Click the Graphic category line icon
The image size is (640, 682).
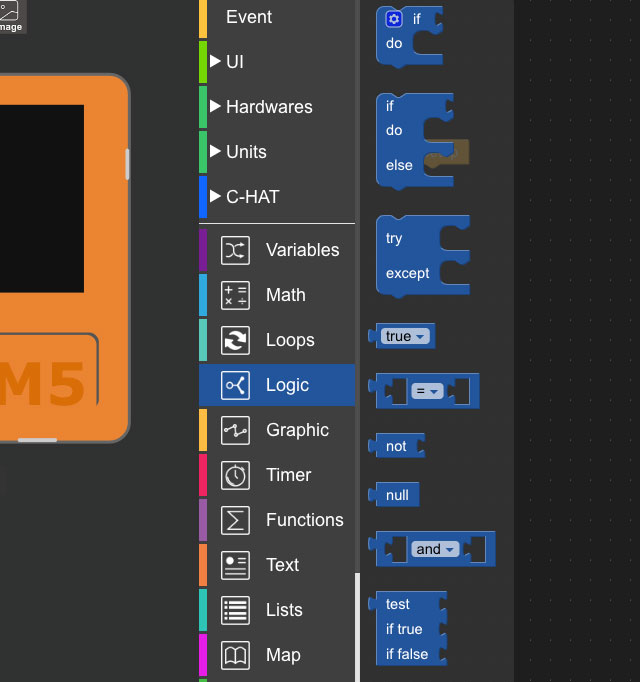click(x=235, y=430)
